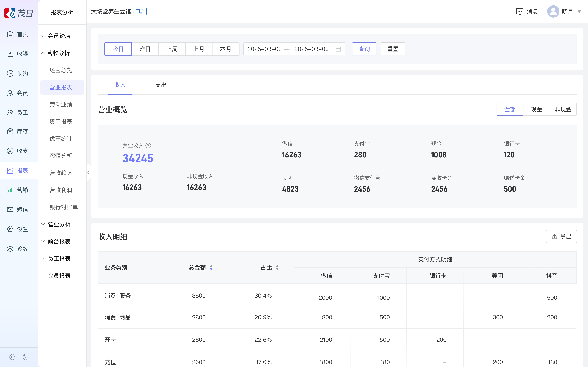Open 劳动业绩 in the submenu
The width and height of the screenshot is (588, 367).
pos(61,104)
